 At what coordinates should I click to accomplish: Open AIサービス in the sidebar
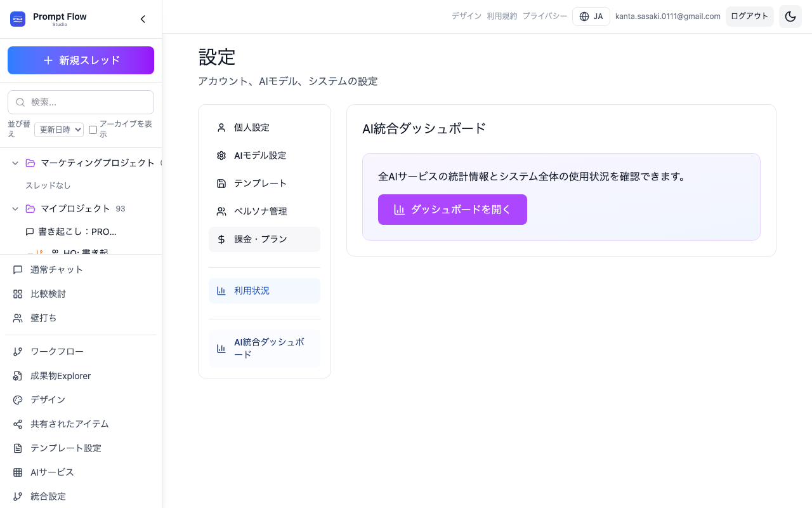click(x=81, y=472)
